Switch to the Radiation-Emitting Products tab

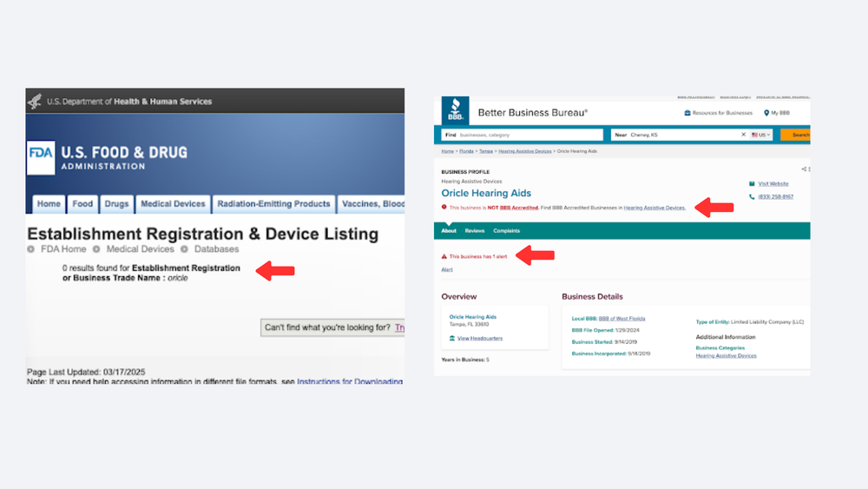point(273,204)
